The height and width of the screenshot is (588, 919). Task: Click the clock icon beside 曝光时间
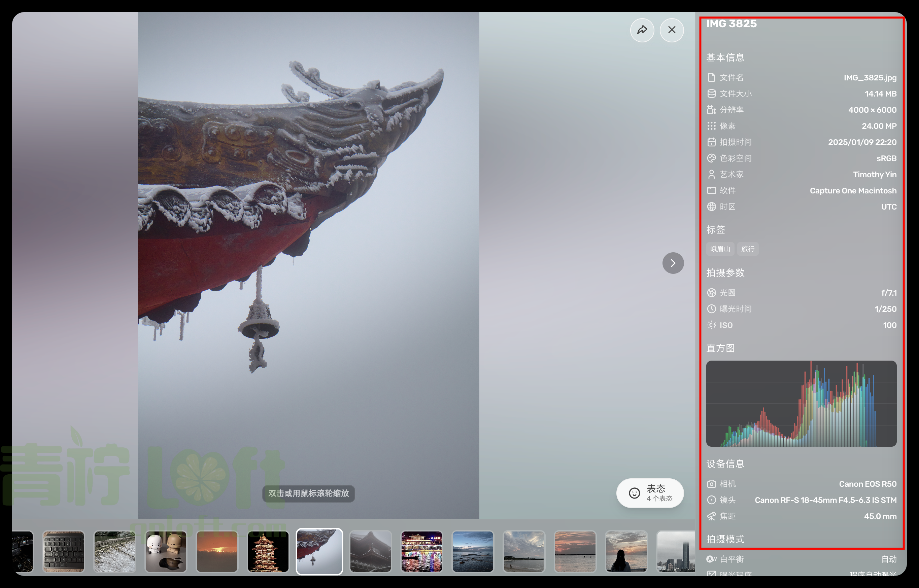point(711,309)
